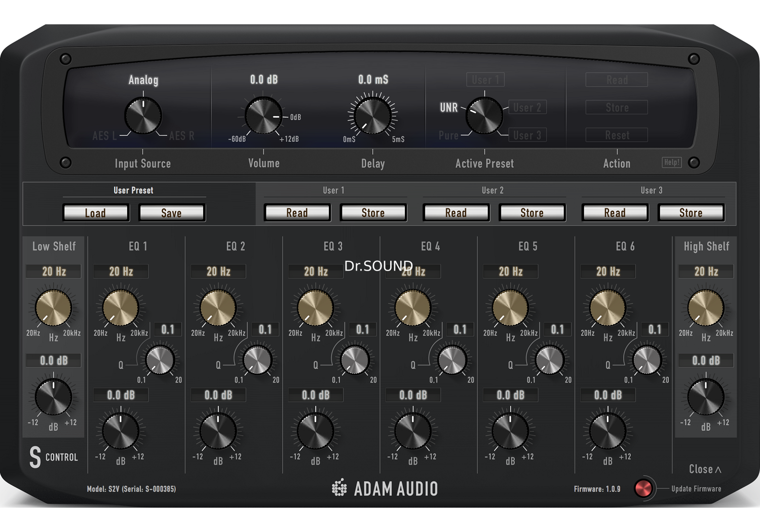Click the Input Source rotary knob

[x=143, y=117]
